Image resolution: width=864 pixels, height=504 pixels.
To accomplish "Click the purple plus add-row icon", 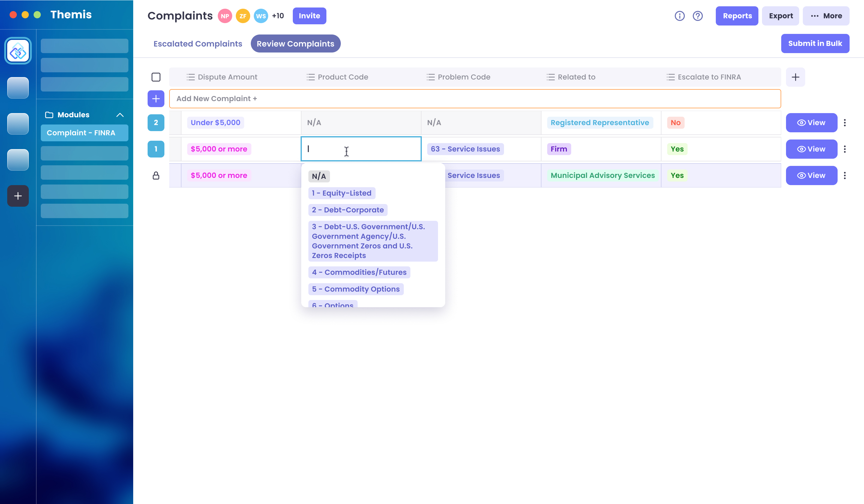I will pyautogui.click(x=156, y=99).
